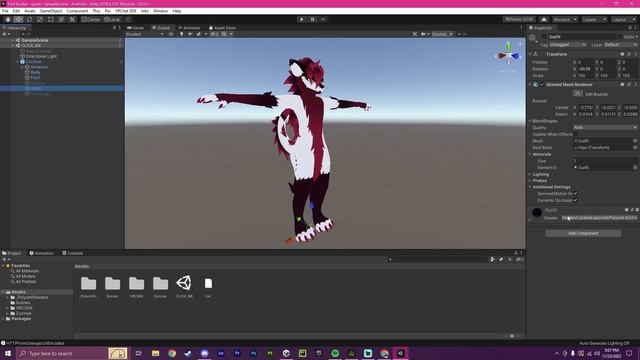Open the Shaded draw mode dropdown
This screenshot has width=640, height=360.
pos(144,34)
